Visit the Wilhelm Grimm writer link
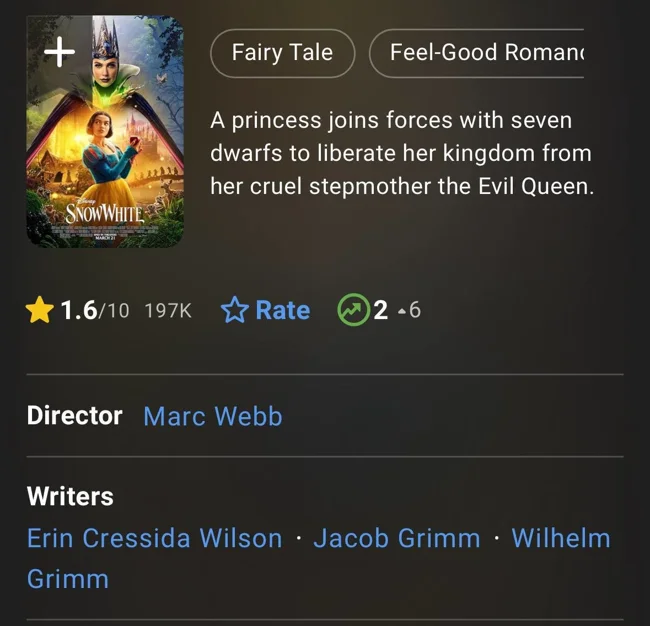Viewport: 650px width, 626px height. coord(560,538)
